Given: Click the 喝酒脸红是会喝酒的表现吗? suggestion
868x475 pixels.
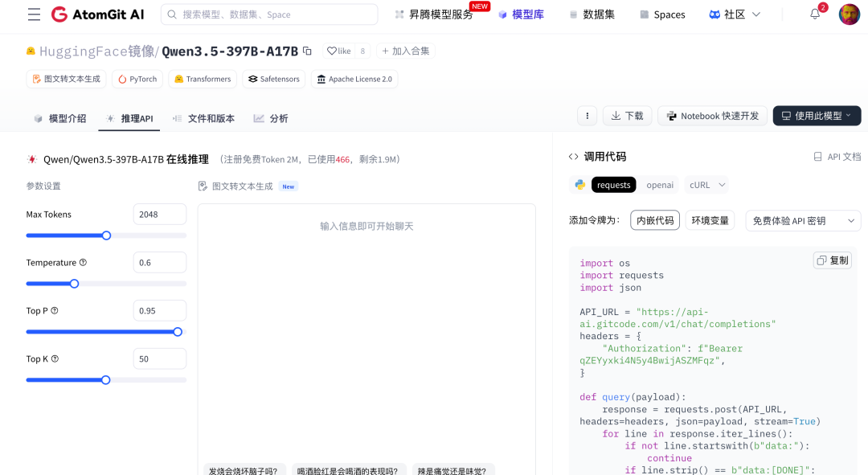Looking at the screenshot, I should 348,470.
